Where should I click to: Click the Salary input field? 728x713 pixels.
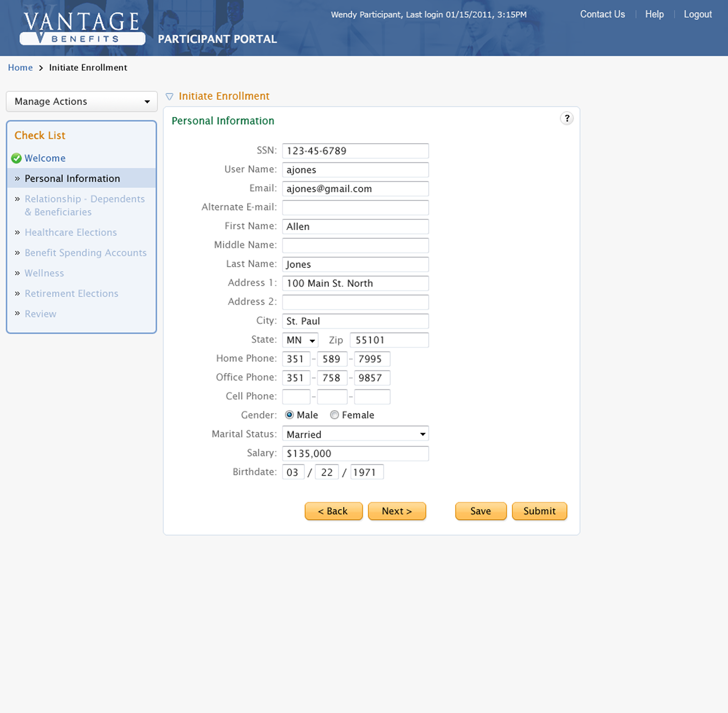355,454
